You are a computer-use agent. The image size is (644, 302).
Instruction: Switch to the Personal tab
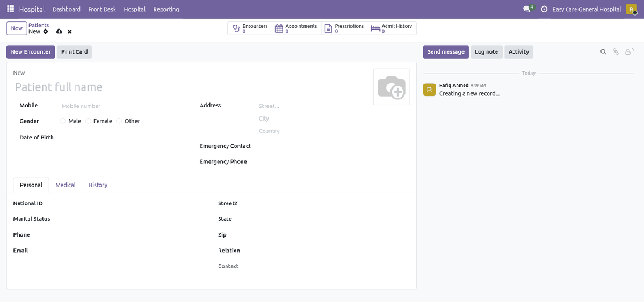(x=31, y=185)
